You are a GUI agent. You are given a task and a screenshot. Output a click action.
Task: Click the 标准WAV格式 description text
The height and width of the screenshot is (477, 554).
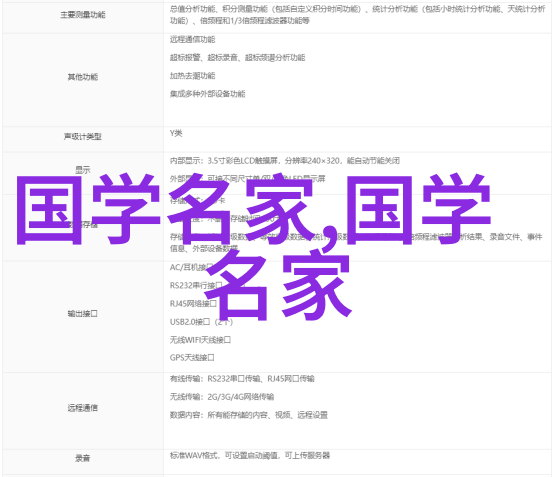coord(250,456)
